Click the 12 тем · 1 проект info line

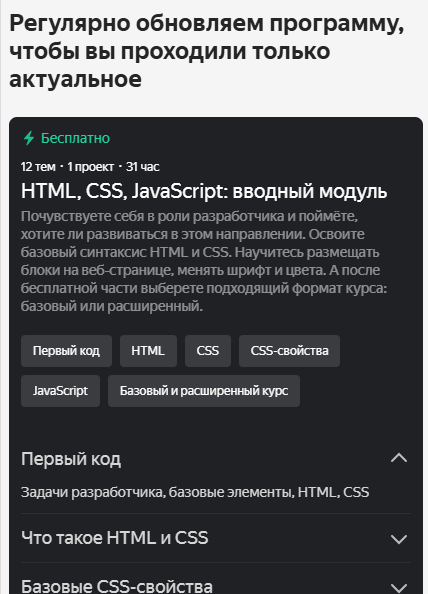(67, 167)
